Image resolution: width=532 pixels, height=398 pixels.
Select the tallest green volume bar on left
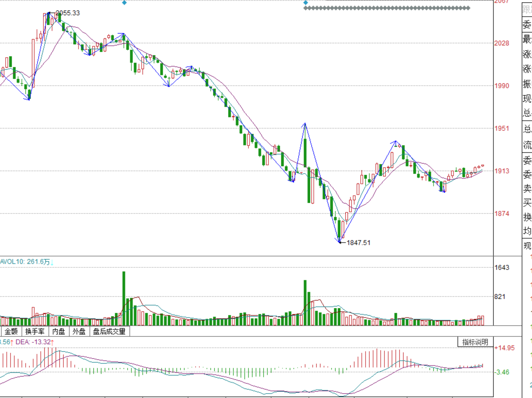tap(124, 298)
